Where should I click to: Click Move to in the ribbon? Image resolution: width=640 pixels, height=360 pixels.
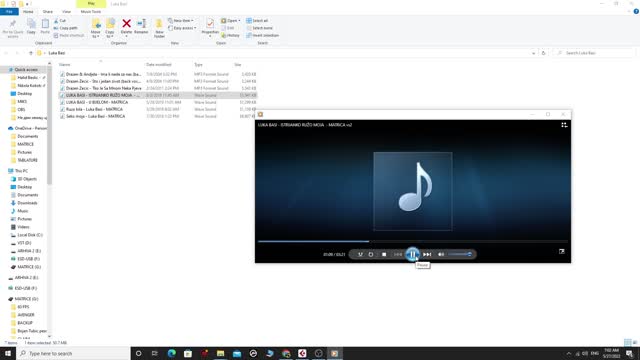[96, 29]
